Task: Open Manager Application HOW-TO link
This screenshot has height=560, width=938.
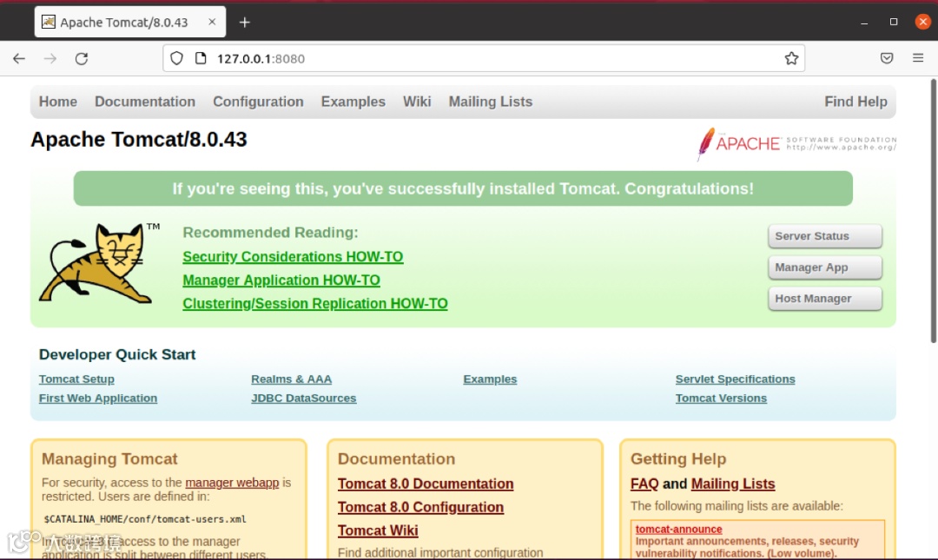Action: coord(281,280)
